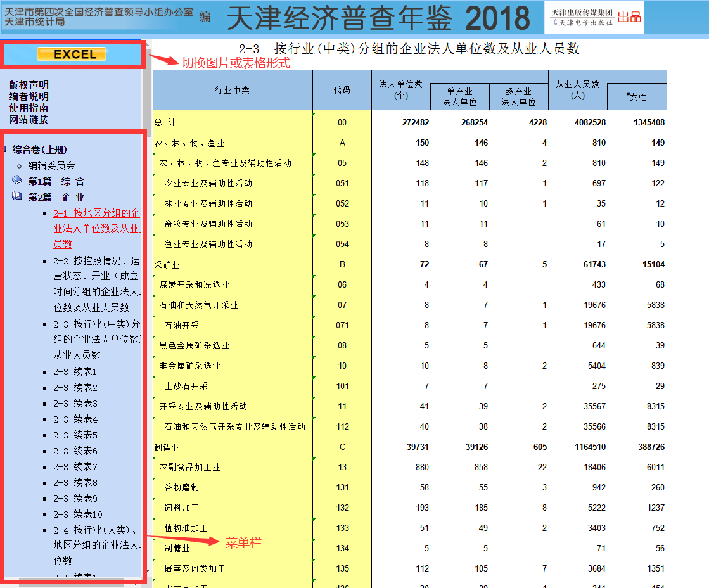This screenshot has width=709, height=588.
Task: Select 2-3 续表1 in the menu
Action: (x=75, y=372)
